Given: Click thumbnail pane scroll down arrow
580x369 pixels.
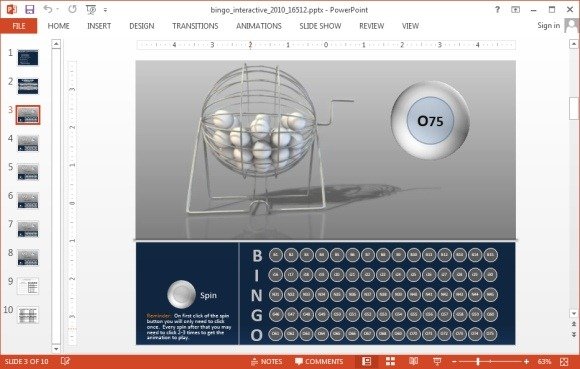Looking at the screenshot, I should (x=56, y=349).
